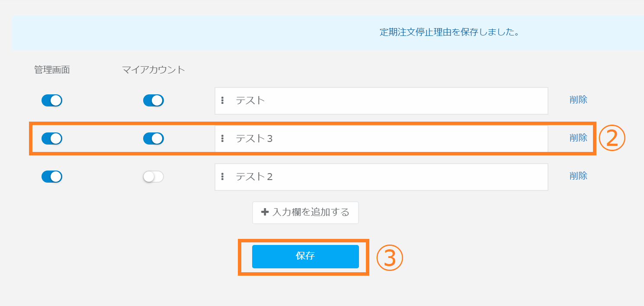The image size is (644, 306).
Task: Focus the テスト3 reason input field
Action: [385, 139]
